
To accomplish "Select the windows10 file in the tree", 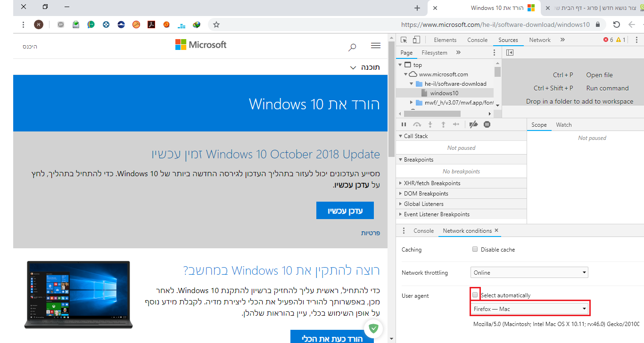I will (x=444, y=93).
